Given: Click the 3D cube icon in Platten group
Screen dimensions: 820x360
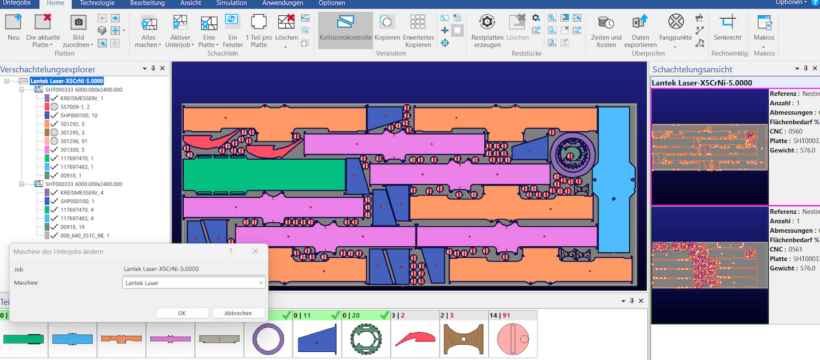Looking at the screenshot, I should click(x=103, y=30).
